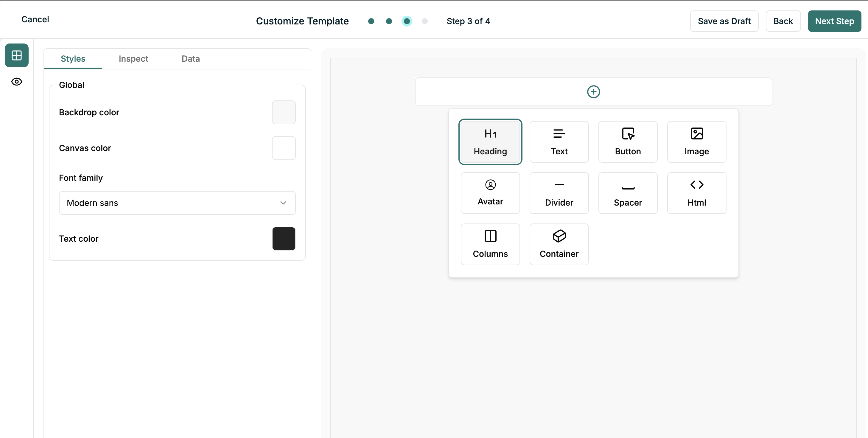Insert a Heading block
The height and width of the screenshot is (438, 868).
(x=490, y=142)
